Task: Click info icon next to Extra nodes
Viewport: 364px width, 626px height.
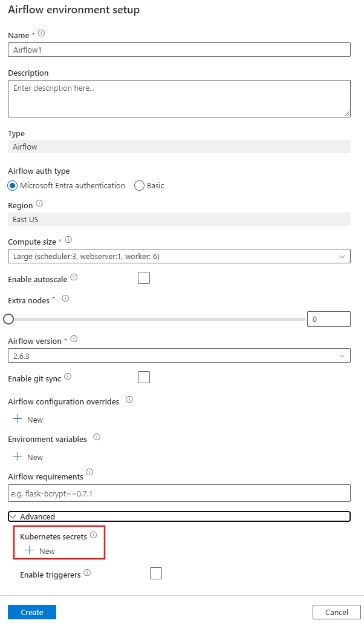Action: (x=65, y=298)
